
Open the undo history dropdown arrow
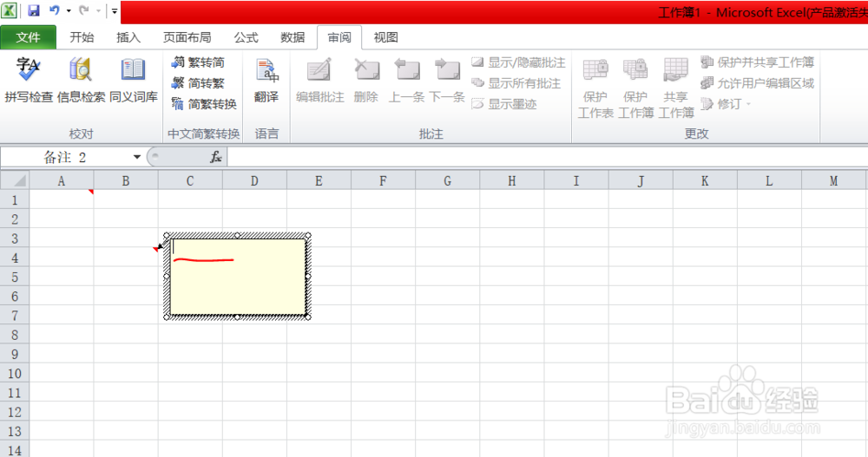pos(69,10)
